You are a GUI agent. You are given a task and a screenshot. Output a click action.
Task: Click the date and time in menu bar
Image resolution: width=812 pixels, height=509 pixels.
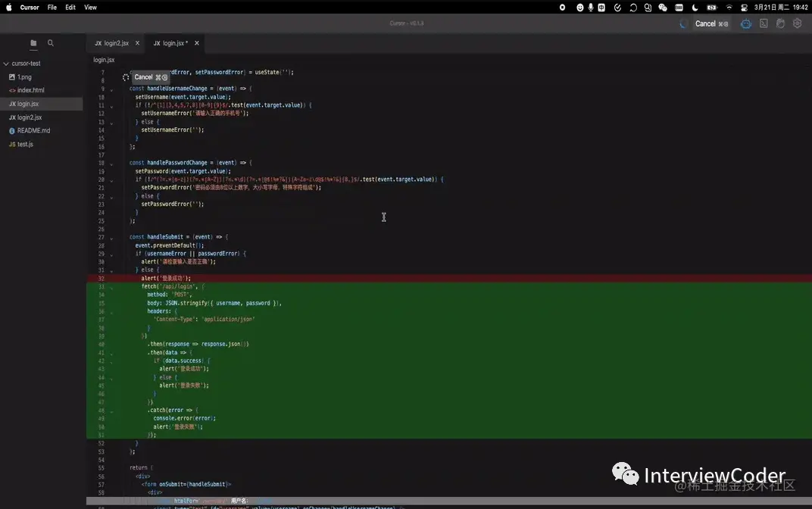click(x=781, y=8)
